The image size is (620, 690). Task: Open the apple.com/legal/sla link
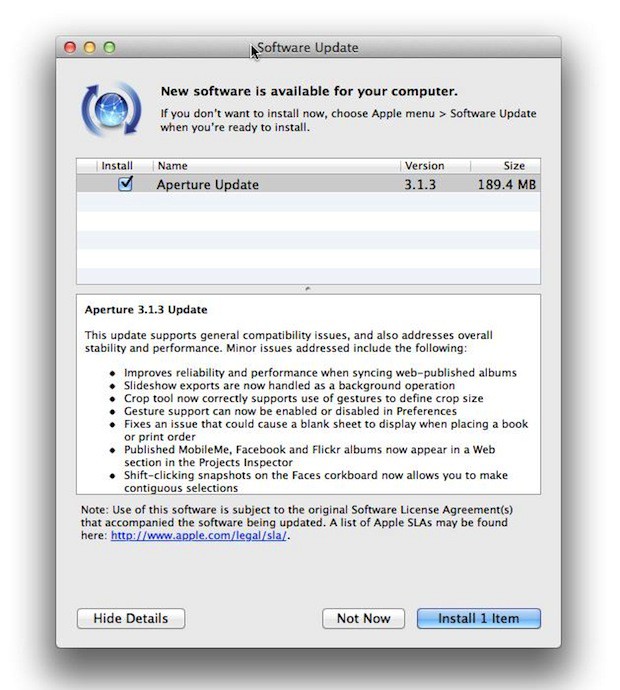click(x=199, y=536)
